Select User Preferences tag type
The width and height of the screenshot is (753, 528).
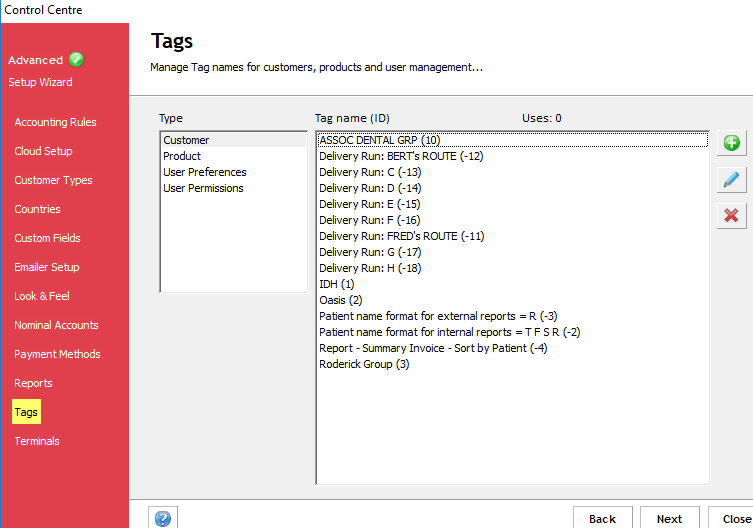[204, 172]
